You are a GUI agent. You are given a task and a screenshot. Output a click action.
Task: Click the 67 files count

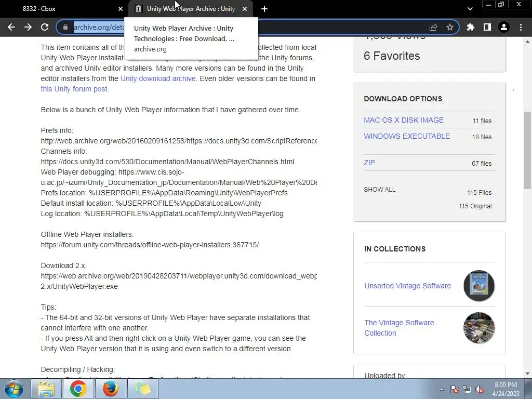[482, 163]
